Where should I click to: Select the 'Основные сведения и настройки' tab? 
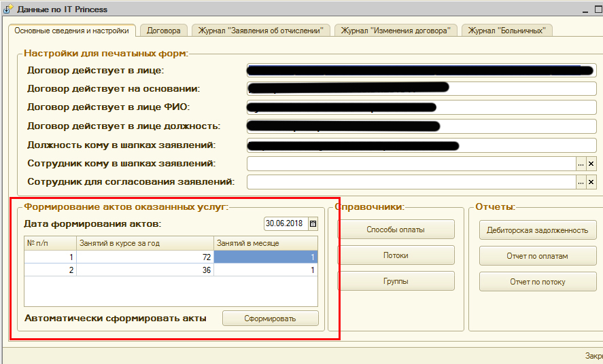coord(71,31)
